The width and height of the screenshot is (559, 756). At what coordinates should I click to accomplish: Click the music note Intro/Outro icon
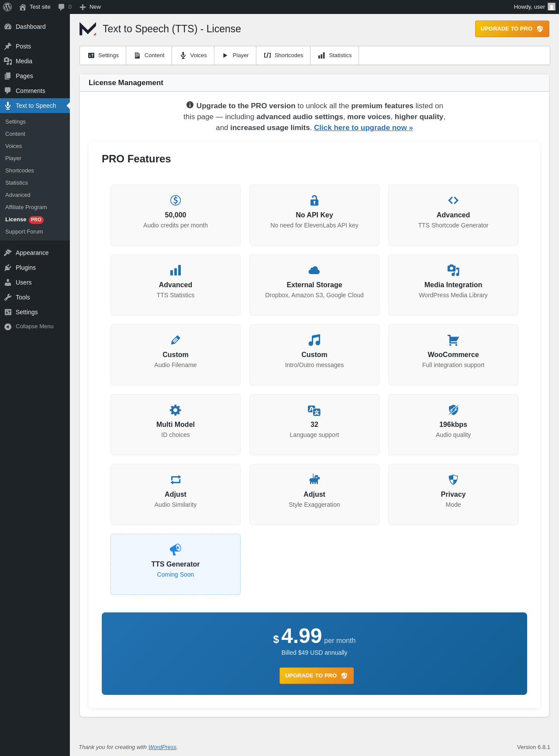click(314, 340)
